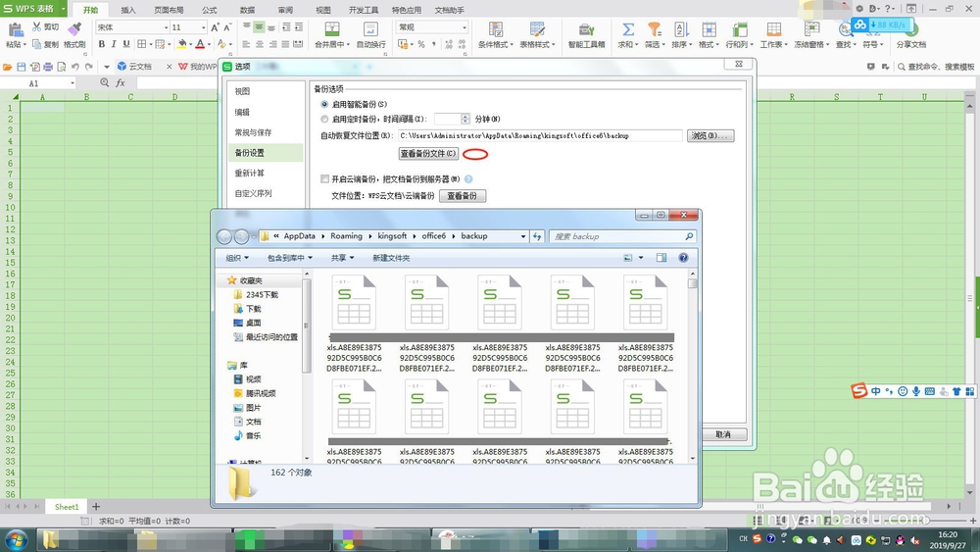Click Freeze Panes (冻结窗格) icon
Screen dimensions: 980x552
coord(811,29)
